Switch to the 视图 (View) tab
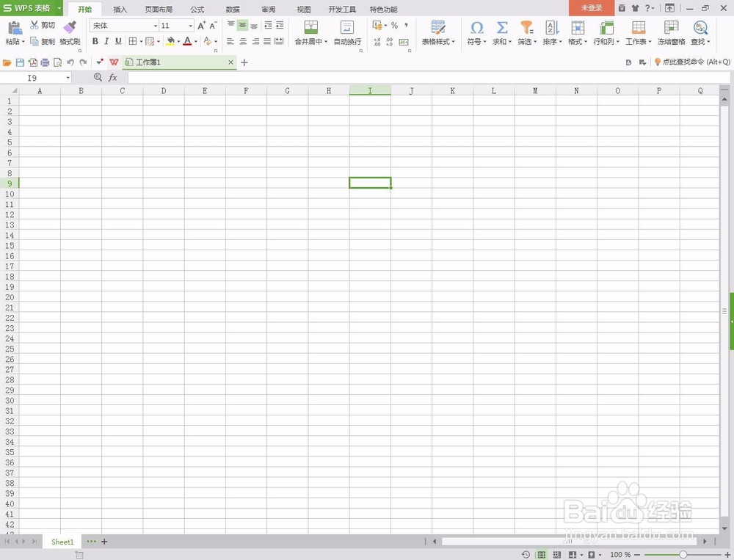 (304, 10)
